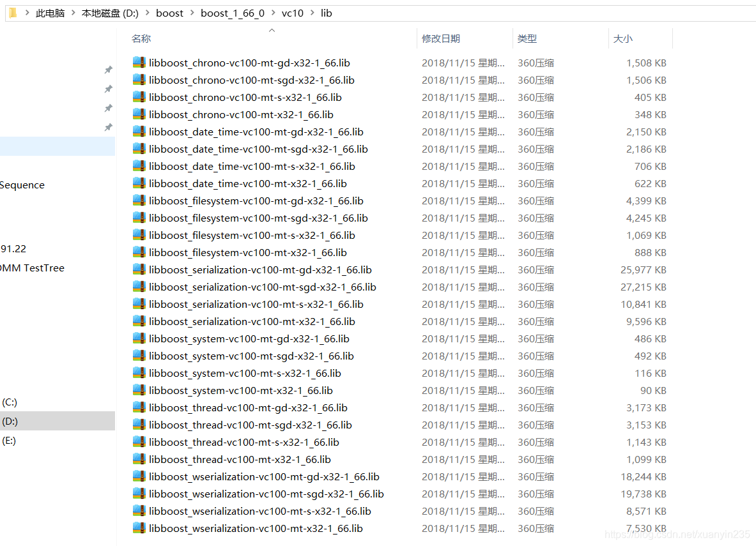
Task: Click the icon of libboost_system-vc100-mt-x32-1_66.lib
Action: [139, 390]
